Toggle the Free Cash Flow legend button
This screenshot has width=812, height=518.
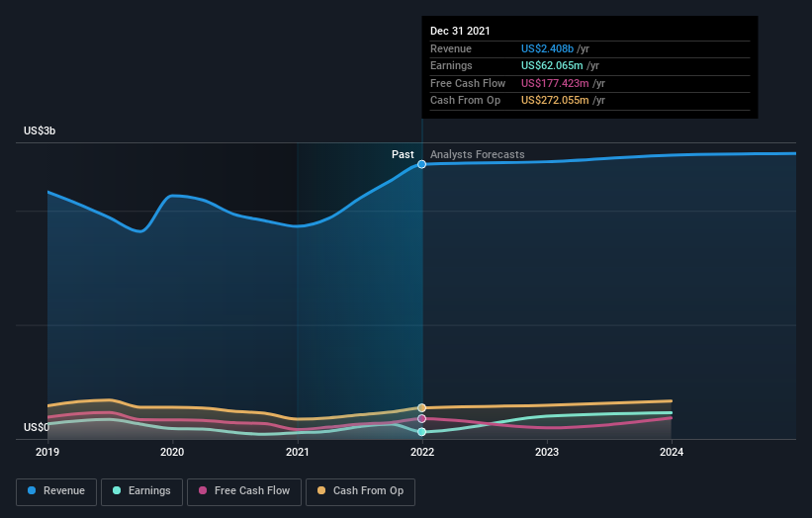click(x=244, y=491)
